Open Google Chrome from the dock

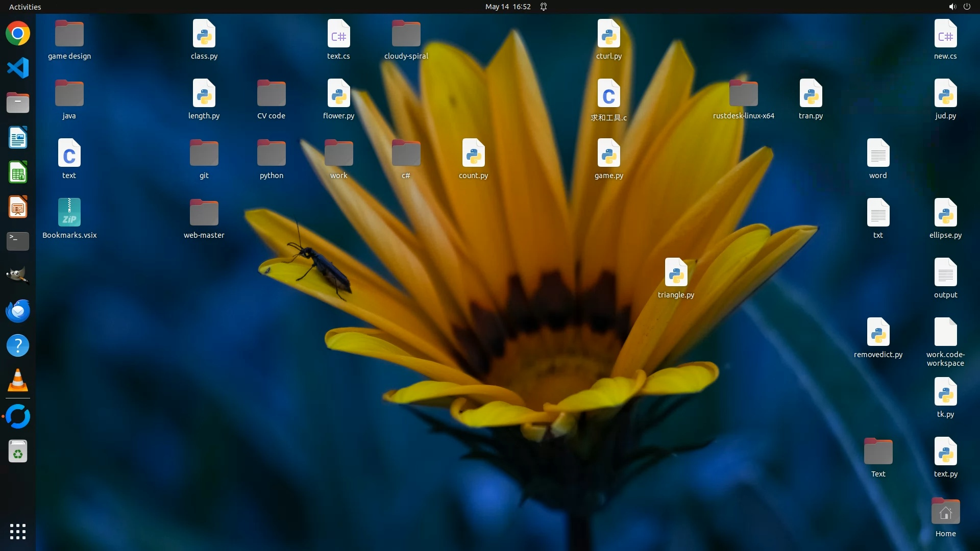point(18,34)
